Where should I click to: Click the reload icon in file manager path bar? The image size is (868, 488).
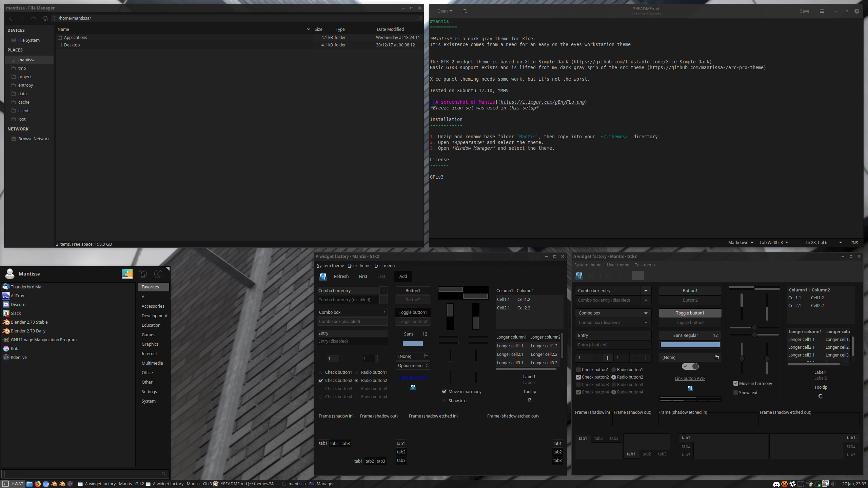coord(420,18)
